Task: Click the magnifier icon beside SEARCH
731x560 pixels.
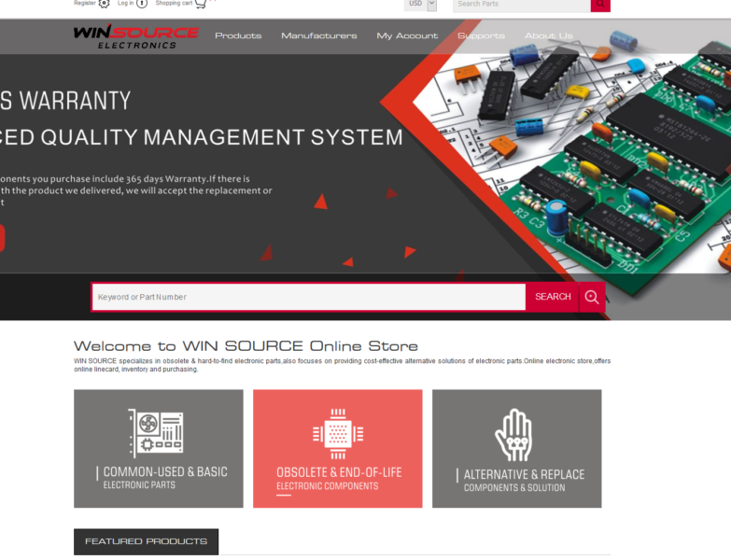Action: pyautogui.click(x=592, y=297)
